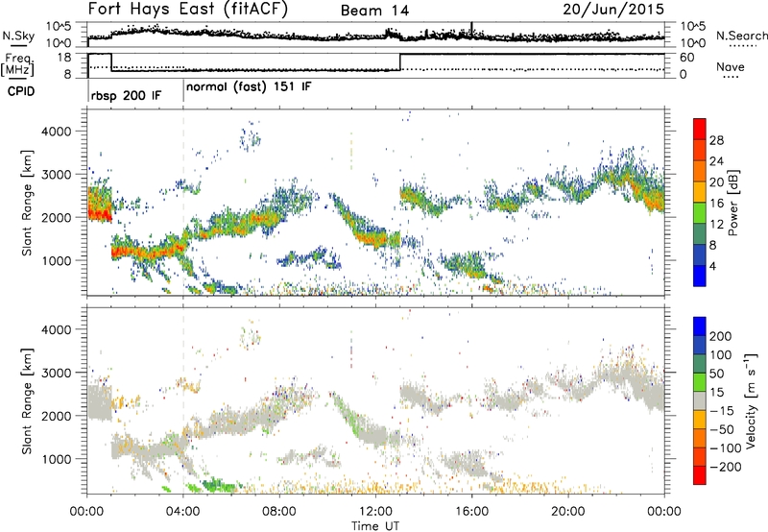The image size is (768, 532).
Task: Click the '20:00' time tick label
Action: (567, 512)
